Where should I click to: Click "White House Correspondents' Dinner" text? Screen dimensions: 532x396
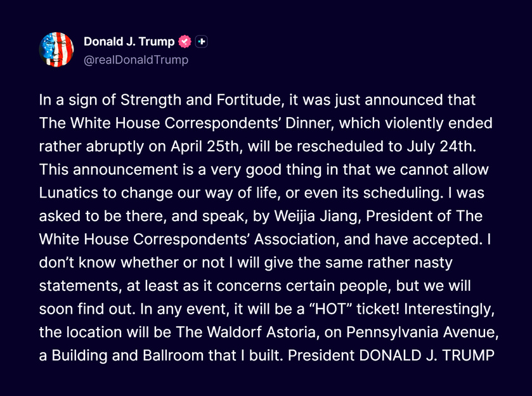pos(200,124)
